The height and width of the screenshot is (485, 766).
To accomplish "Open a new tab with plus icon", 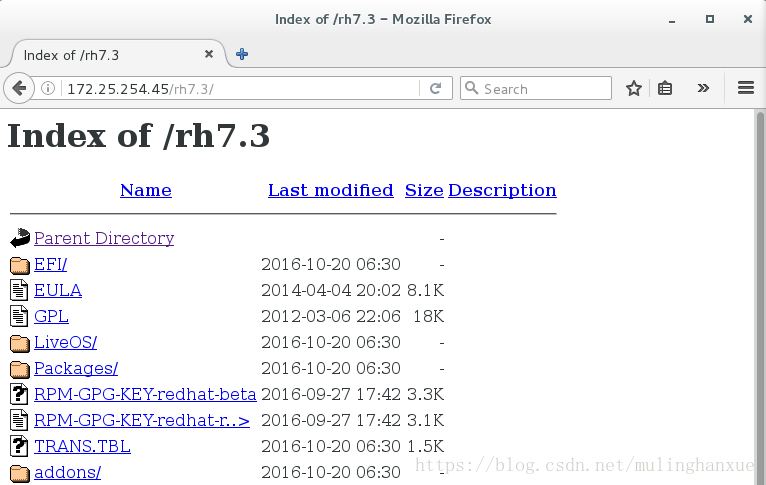I will click(x=242, y=54).
